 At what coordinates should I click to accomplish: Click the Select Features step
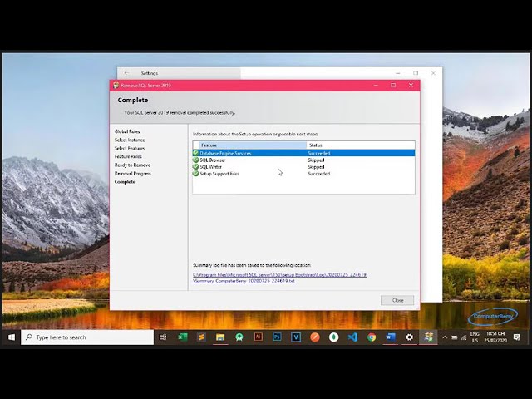point(130,148)
